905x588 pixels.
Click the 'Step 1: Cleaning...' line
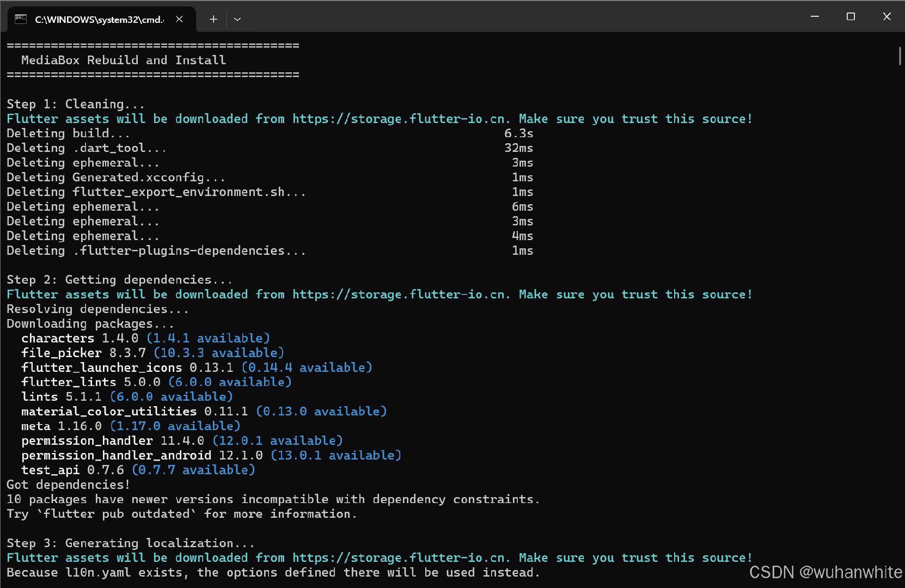click(76, 104)
